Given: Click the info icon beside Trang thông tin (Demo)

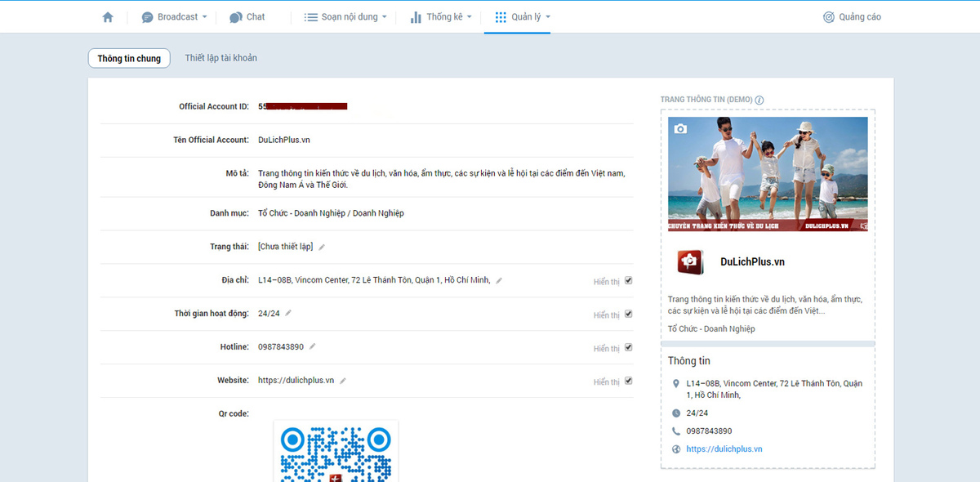Looking at the screenshot, I should (759, 100).
